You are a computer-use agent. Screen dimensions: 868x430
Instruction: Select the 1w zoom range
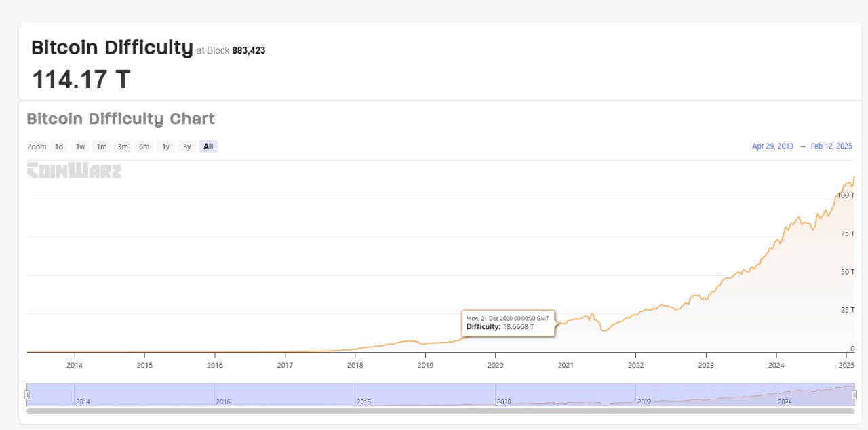(x=80, y=146)
